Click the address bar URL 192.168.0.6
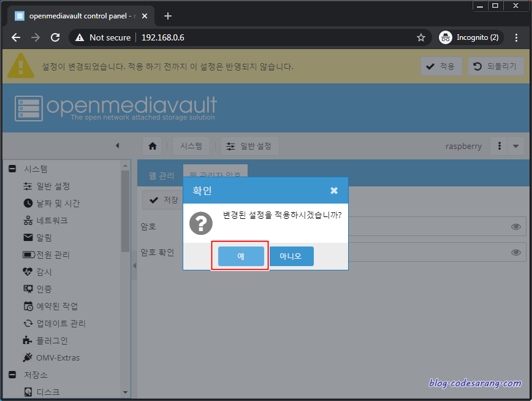The image size is (532, 401). pos(163,37)
